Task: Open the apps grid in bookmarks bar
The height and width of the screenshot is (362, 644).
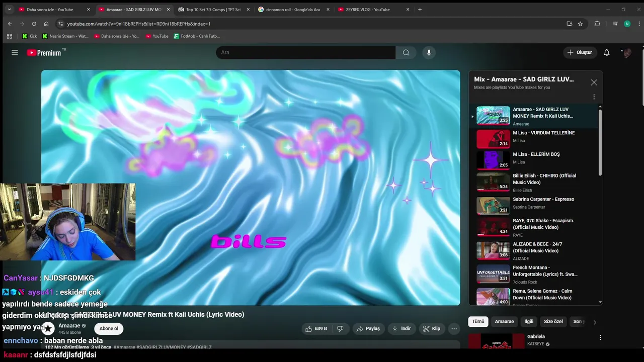Action: click(9, 36)
